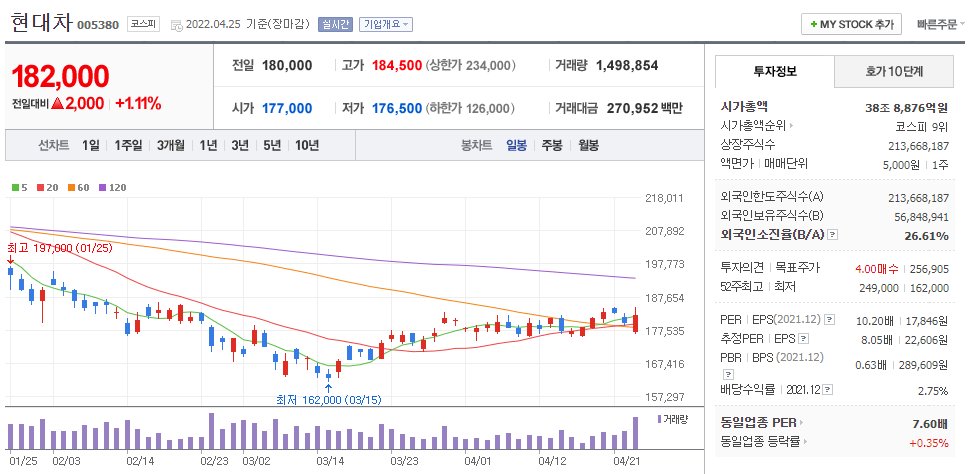Click the calendar-clock icon beside 2022.04.25
The image size is (970, 474).
click(x=176, y=25)
